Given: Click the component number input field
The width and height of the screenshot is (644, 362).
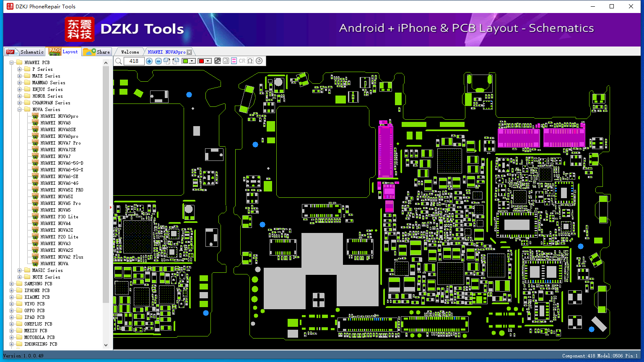Looking at the screenshot, I should [134, 61].
